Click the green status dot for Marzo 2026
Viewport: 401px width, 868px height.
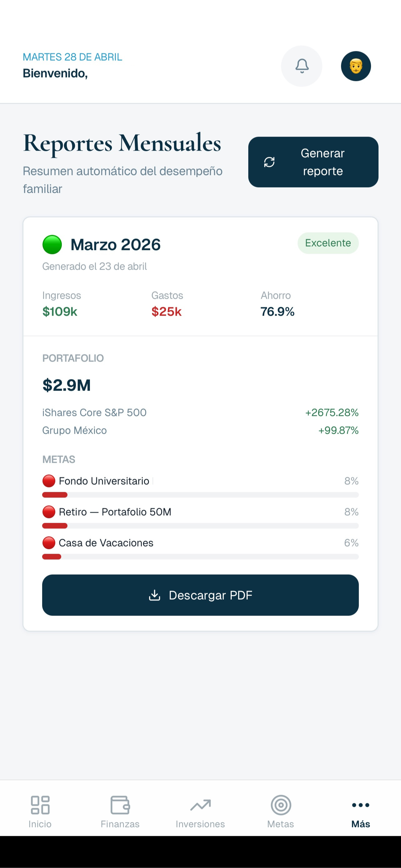pos(52,244)
